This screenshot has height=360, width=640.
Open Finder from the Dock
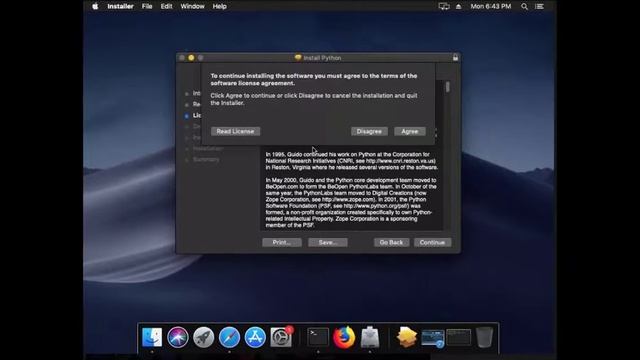click(x=152, y=337)
